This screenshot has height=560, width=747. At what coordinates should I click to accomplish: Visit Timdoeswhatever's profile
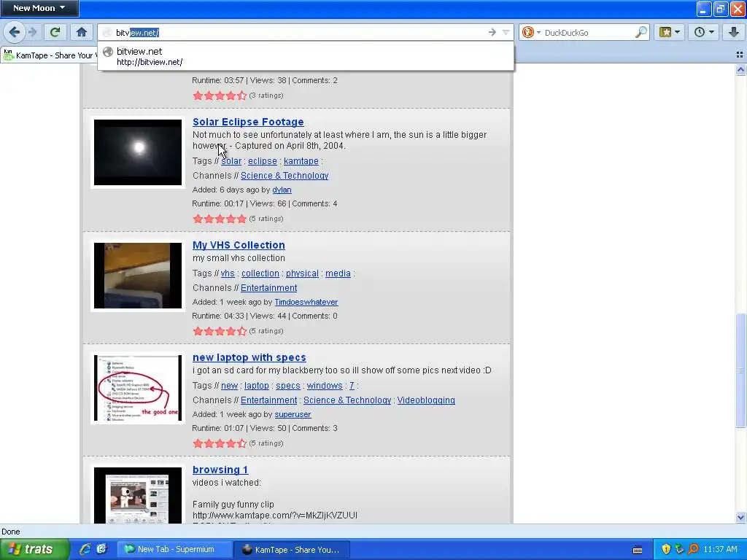306,302
